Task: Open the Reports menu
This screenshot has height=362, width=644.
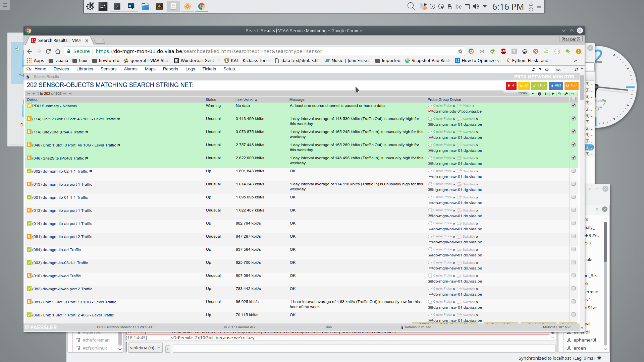Action: tap(170, 69)
